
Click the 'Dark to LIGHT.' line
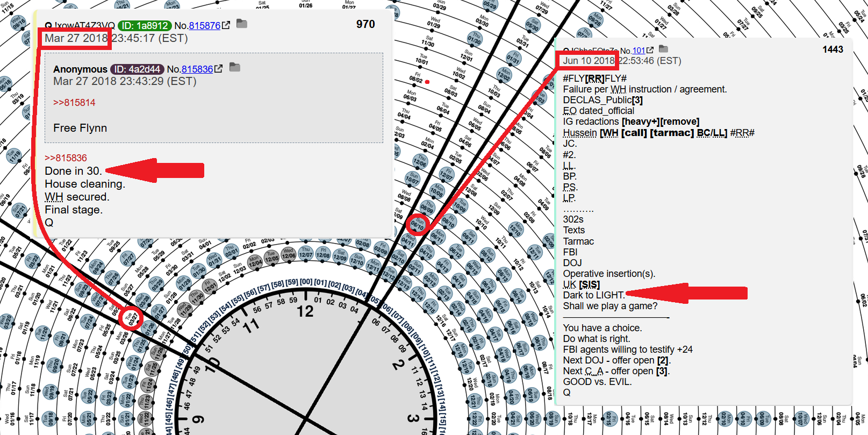(594, 295)
